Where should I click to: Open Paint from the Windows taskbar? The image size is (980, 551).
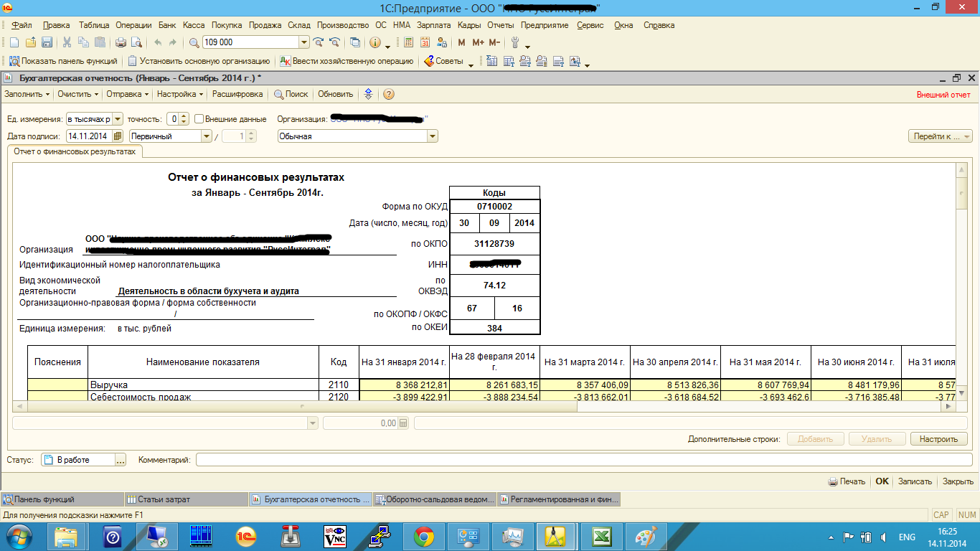coord(646,537)
